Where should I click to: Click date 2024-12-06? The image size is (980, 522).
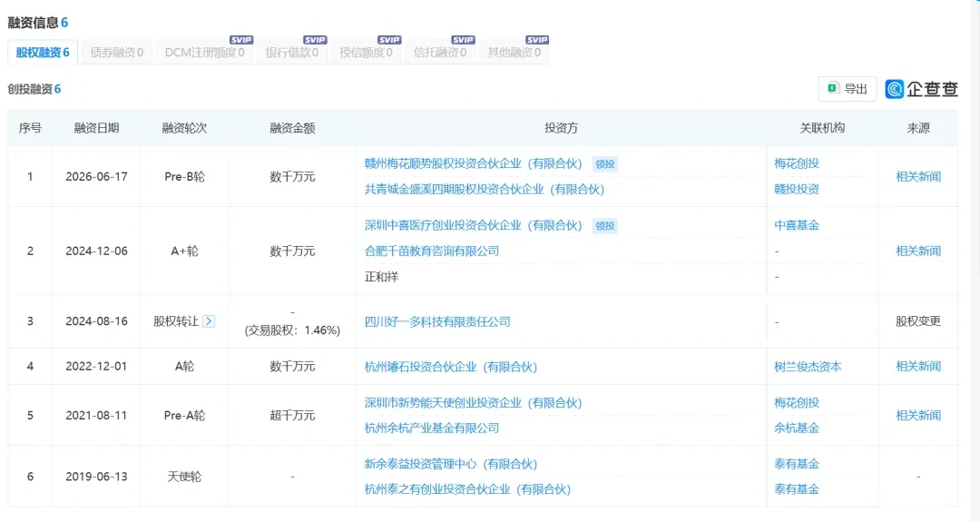pos(96,251)
